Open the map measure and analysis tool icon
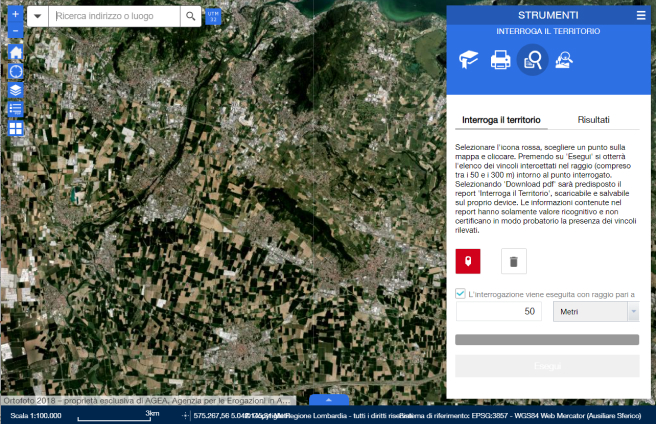 coord(564,59)
